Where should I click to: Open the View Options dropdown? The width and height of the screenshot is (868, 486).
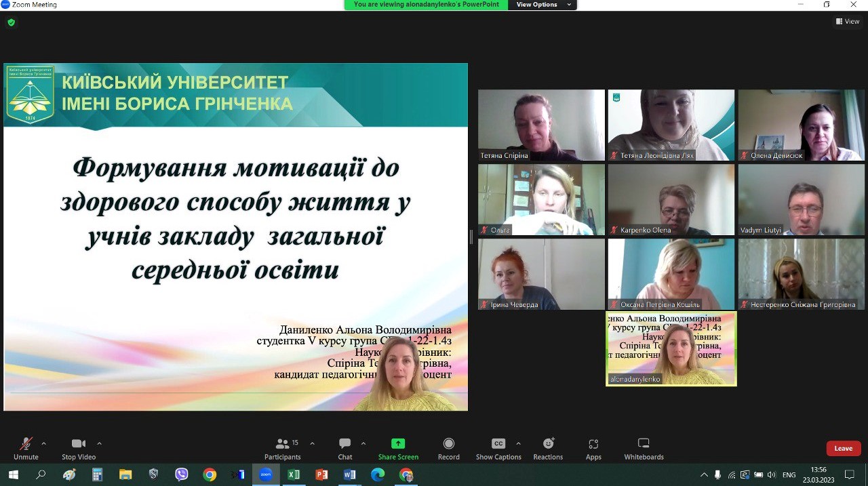[545, 5]
